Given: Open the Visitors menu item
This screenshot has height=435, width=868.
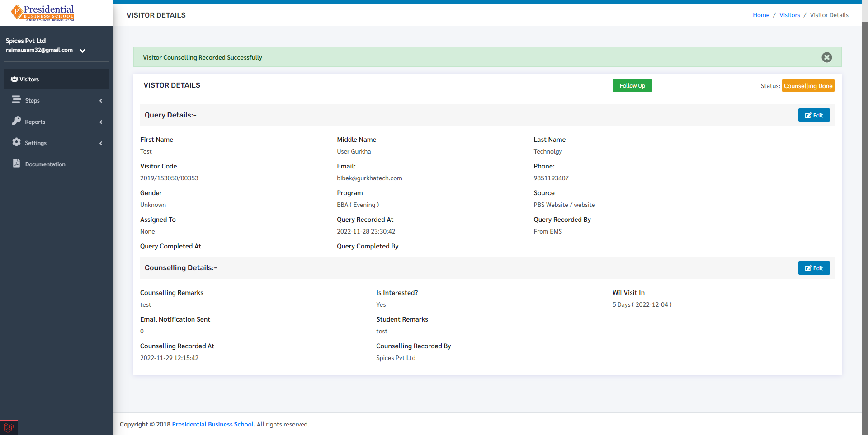Looking at the screenshot, I should [57, 79].
